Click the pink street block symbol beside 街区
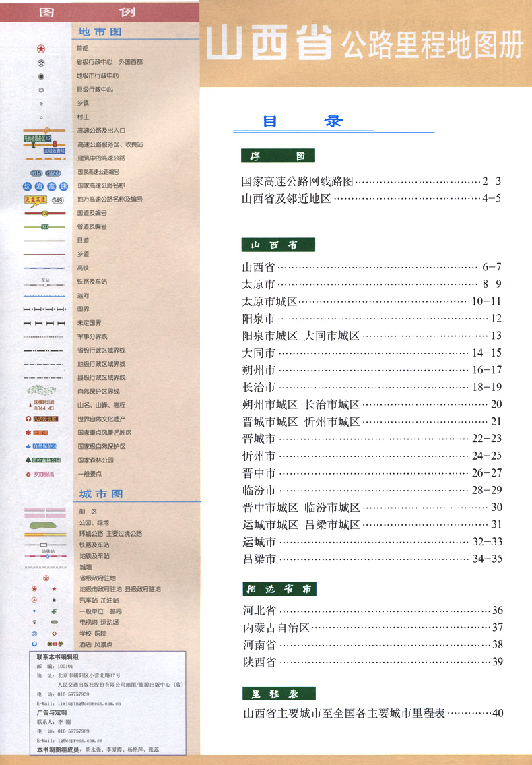532x765 pixels. tap(45, 512)
